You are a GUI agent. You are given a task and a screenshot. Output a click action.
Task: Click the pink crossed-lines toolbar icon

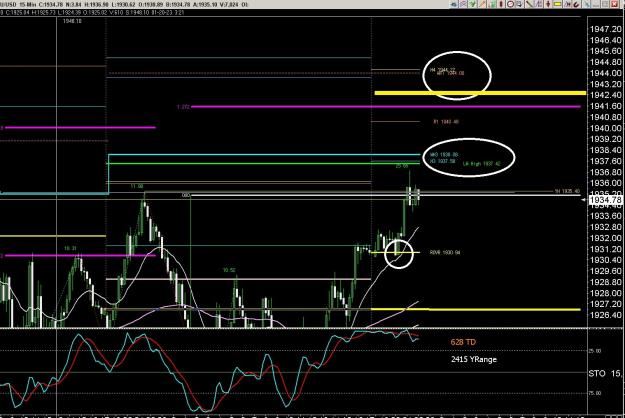click(x=463, y=4)
